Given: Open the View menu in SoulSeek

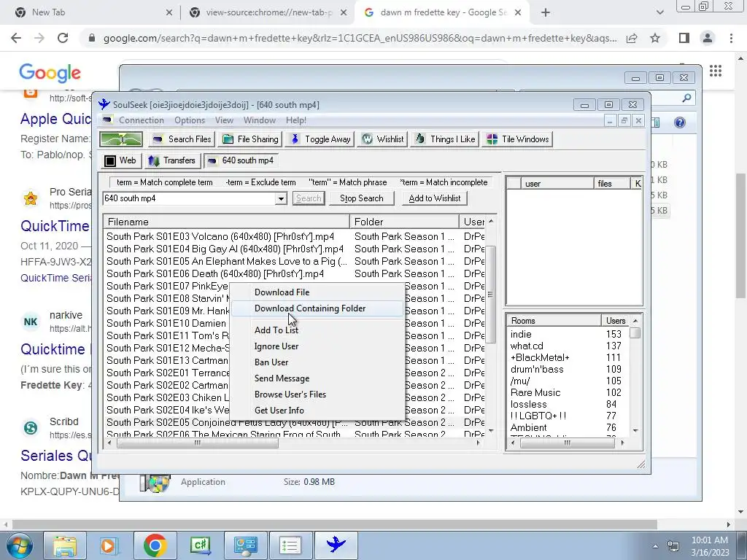Looking at the screenshot, I should pos(224,120).
